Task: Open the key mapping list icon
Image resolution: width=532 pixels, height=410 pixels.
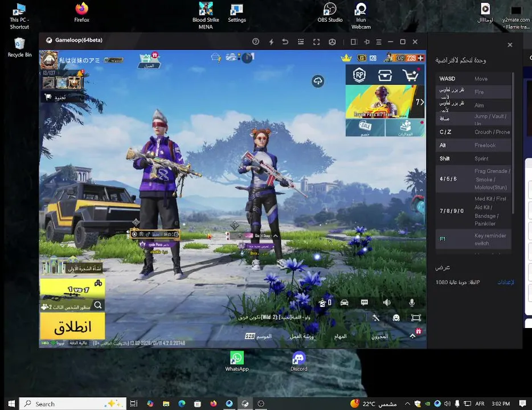Action: (x=301, y=42)
